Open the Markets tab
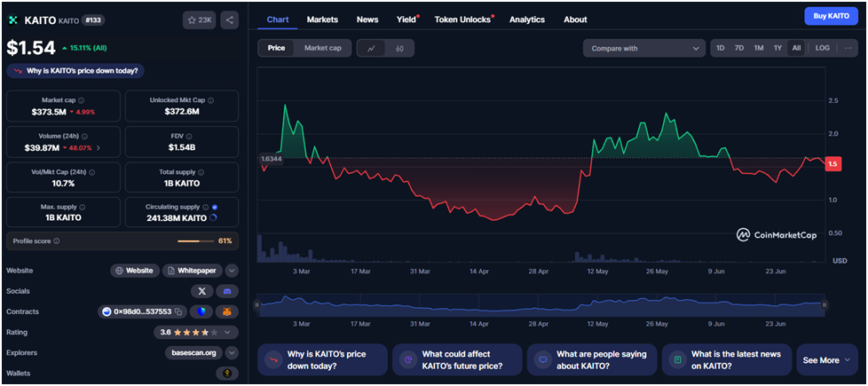 (322, 20)
